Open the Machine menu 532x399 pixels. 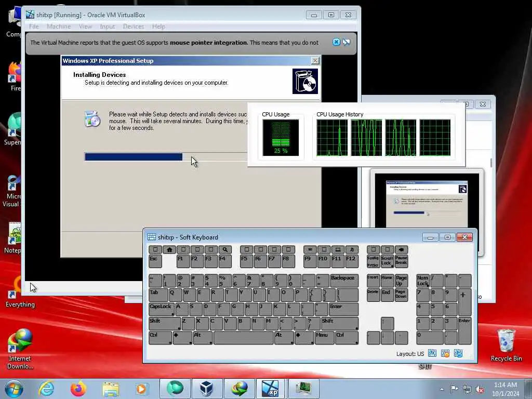tap(59, 26)
